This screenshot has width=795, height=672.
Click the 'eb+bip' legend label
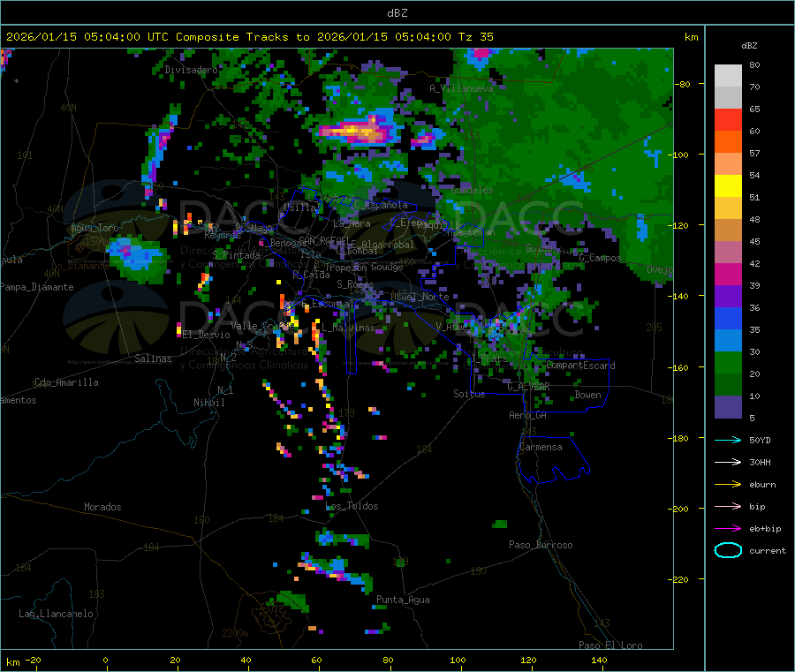765,529
